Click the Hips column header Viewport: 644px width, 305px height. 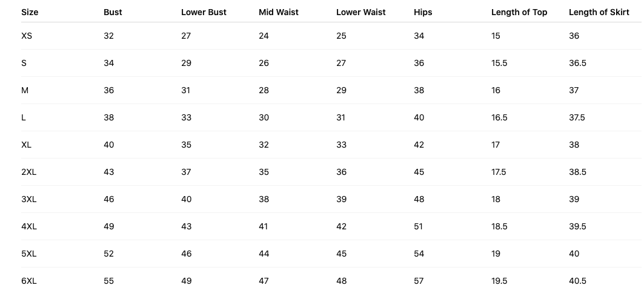click(x=423, y=12)
